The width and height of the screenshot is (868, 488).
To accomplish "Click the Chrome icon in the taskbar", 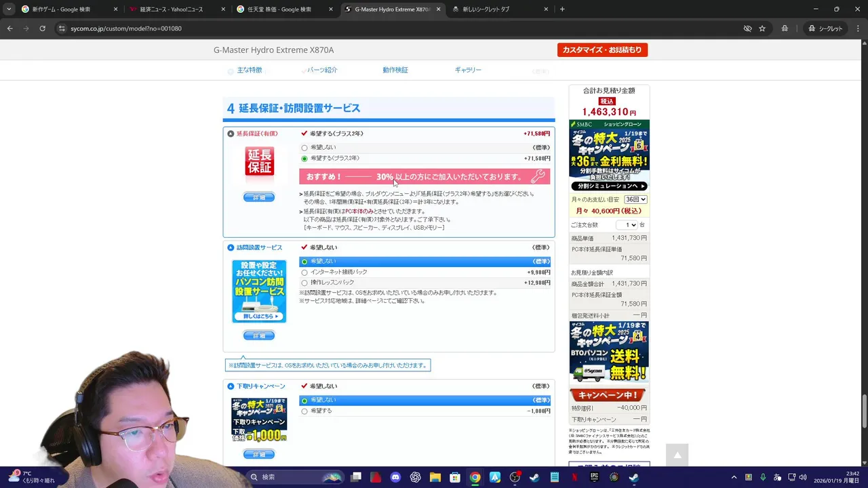I will click(475, 477).
